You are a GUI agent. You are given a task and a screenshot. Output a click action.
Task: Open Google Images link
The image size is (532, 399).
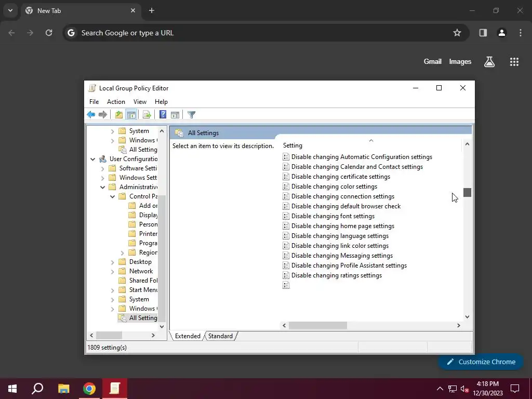(460, 61)
